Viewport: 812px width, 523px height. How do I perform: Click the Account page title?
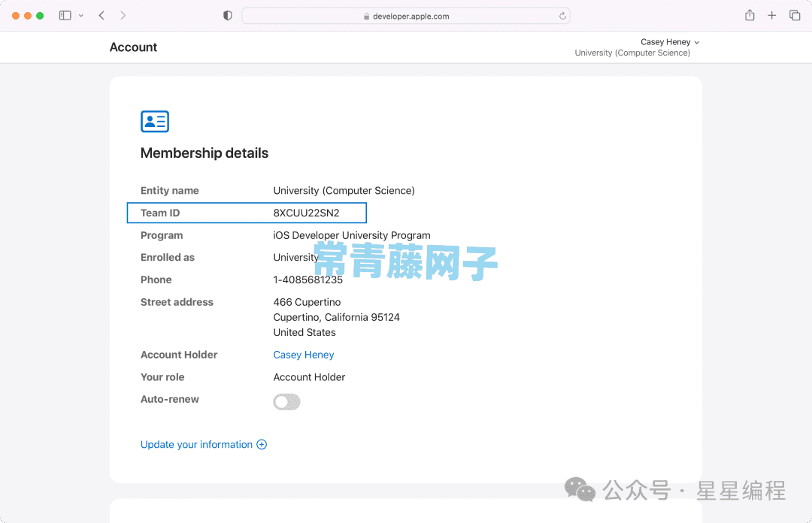pos(133,47)
